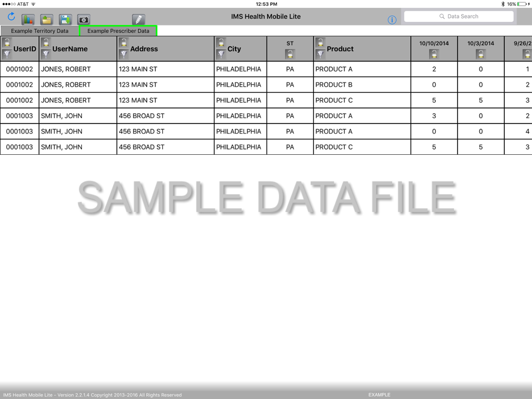Tap the Wi-Fi signal icon in status bar

(33, 4)
